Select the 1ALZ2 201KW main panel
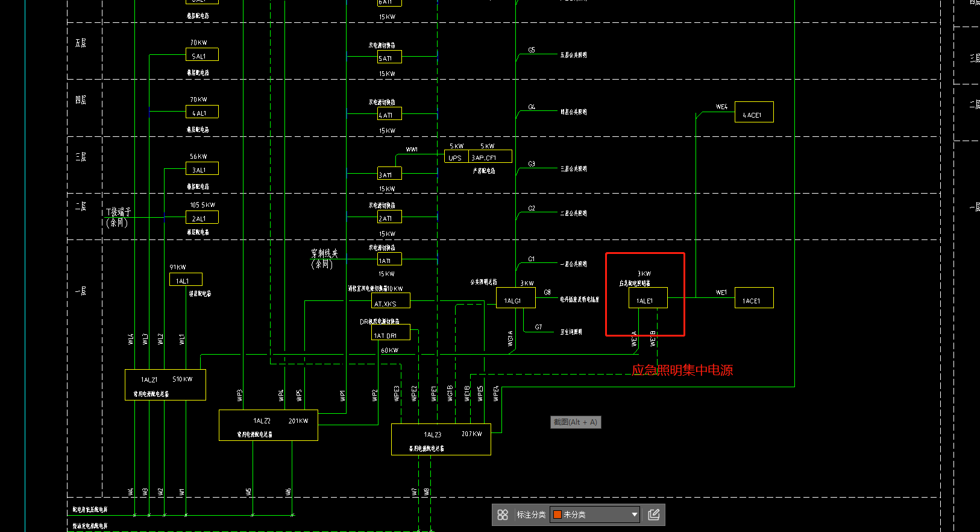Image resolution: width=980 pixels, height=532 pixels. (x=268, y=426)
